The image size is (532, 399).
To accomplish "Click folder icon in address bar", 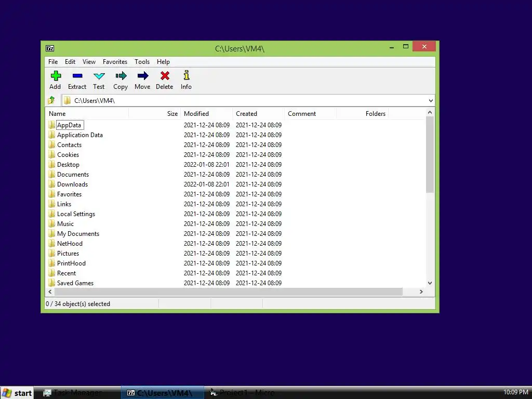I will pyautogui.click(x=67, y=100).
